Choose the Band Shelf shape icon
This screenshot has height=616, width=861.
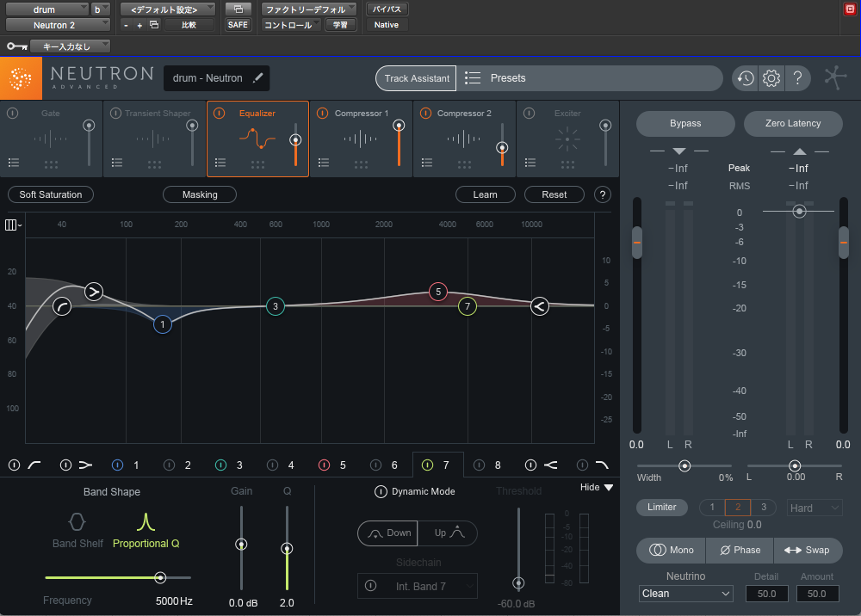point(77,521)
